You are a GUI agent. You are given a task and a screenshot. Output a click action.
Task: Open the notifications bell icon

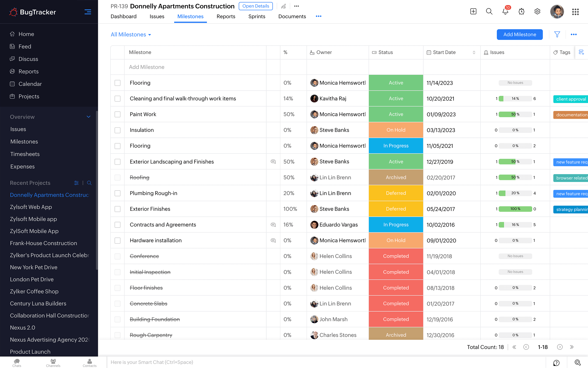tap(505, 12)
